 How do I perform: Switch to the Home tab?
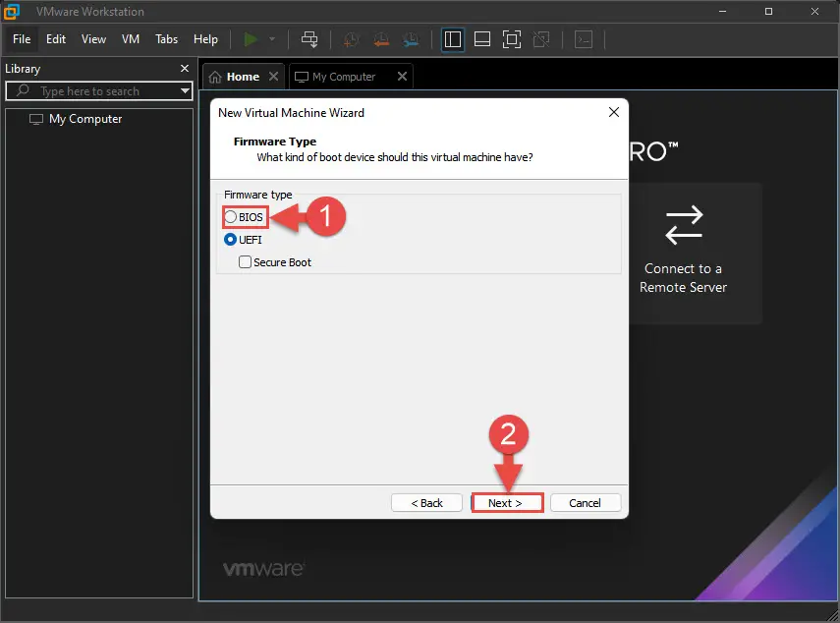pos(244,77)
